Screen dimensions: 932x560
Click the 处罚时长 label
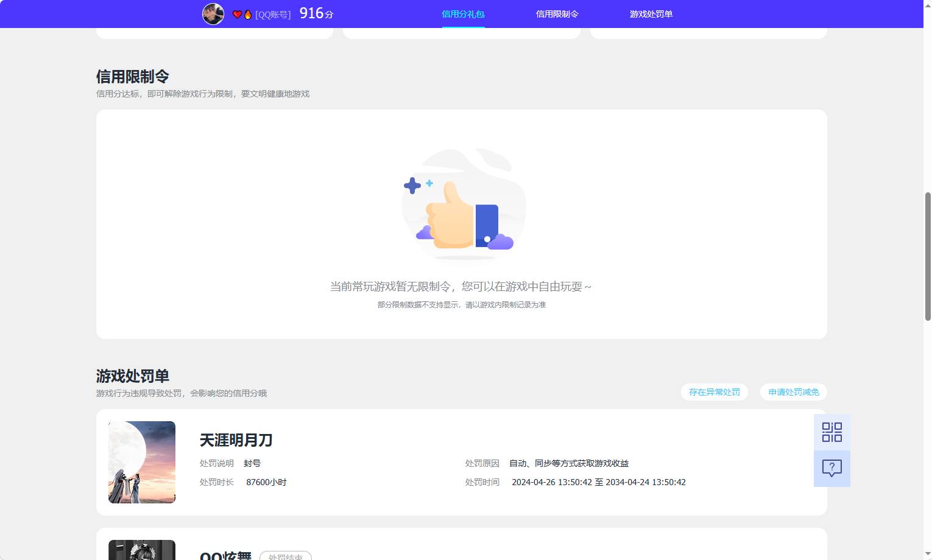[217, 482]
